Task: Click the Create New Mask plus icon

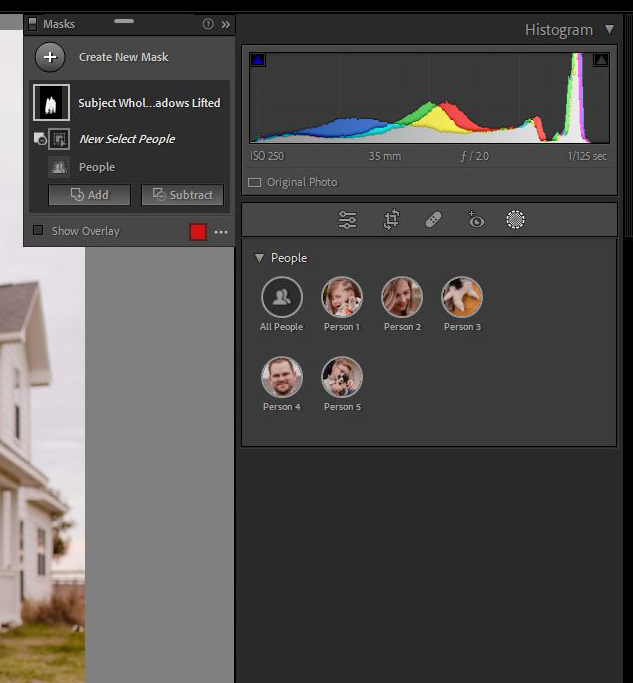Action: [50, 57]
